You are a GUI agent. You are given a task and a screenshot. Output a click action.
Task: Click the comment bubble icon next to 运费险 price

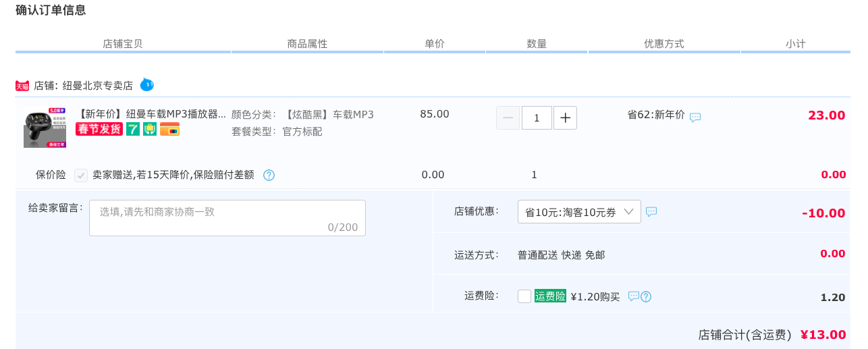pyautogui.click(x=633, y=296)
